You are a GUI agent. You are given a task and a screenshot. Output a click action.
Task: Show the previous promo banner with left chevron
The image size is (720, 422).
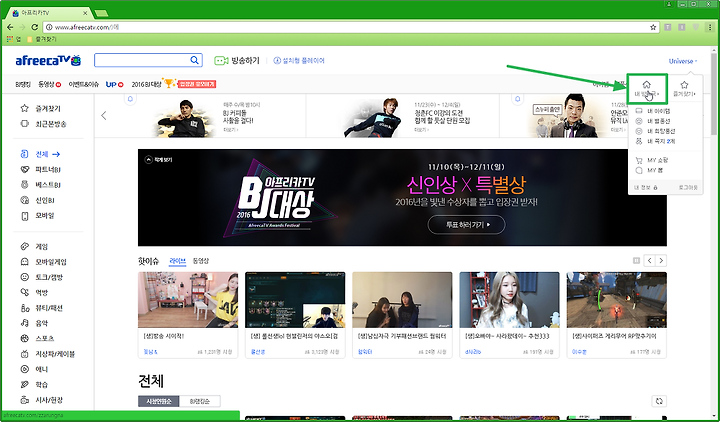coord(104,115)
